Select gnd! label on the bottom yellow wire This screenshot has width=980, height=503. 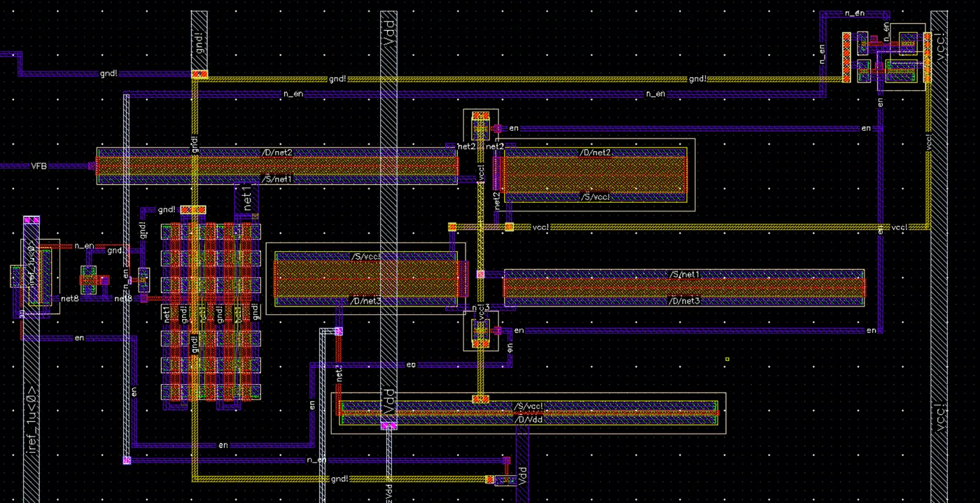click(x=339, y=479)
